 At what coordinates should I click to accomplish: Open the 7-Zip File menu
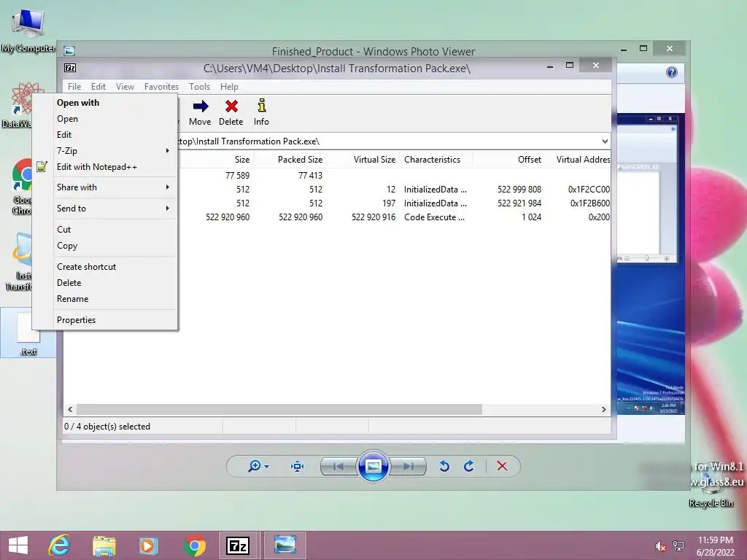pos(74,87)
